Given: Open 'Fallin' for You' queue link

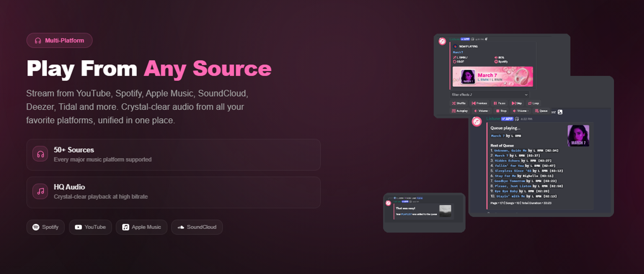Looking at the screenshot, I should click(509, 166).
